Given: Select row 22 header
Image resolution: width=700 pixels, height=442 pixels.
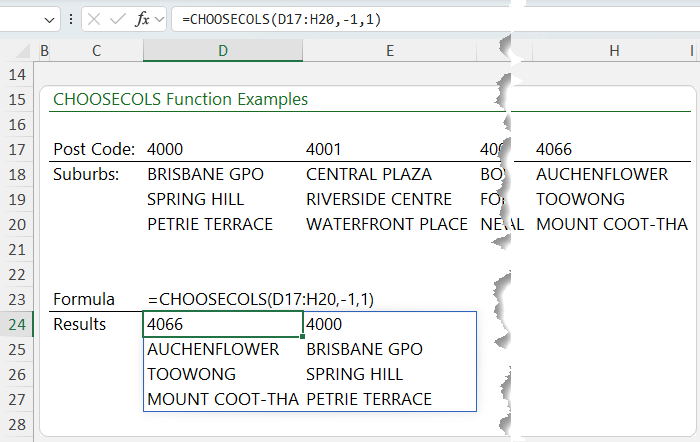Looking at the screenshot, I should (x=17, y=274).
